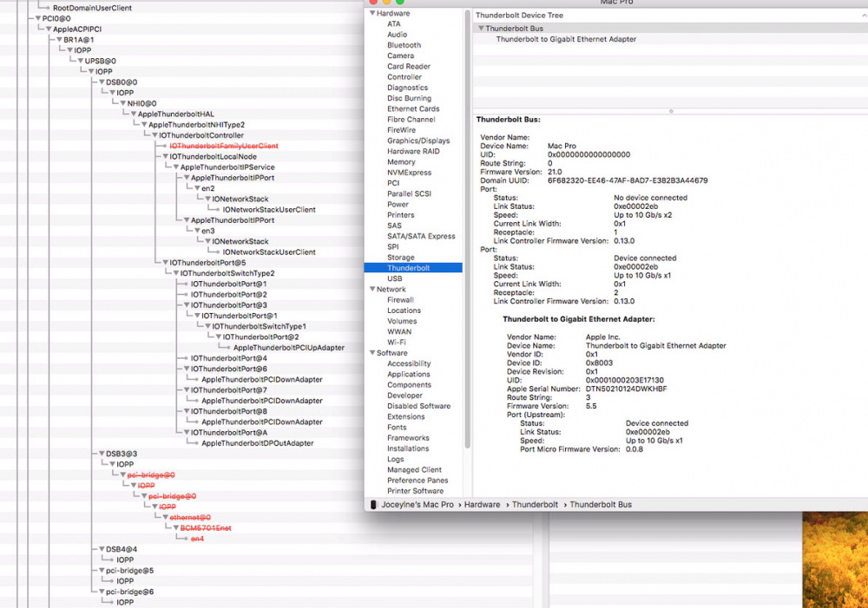Screen dimensions: 868x608
Task: Select Preference Panes in the sidebar
Action: click(418, 481)
